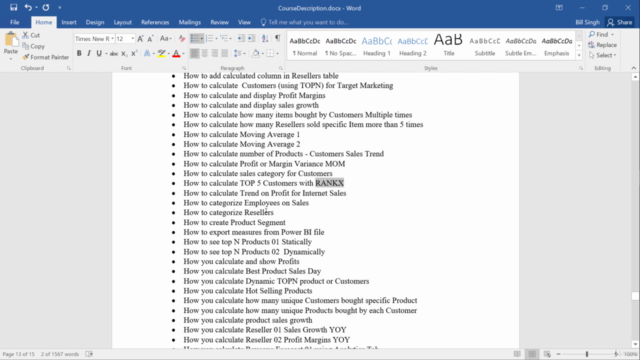Apply the Heading 2 style

coord(413,46)
